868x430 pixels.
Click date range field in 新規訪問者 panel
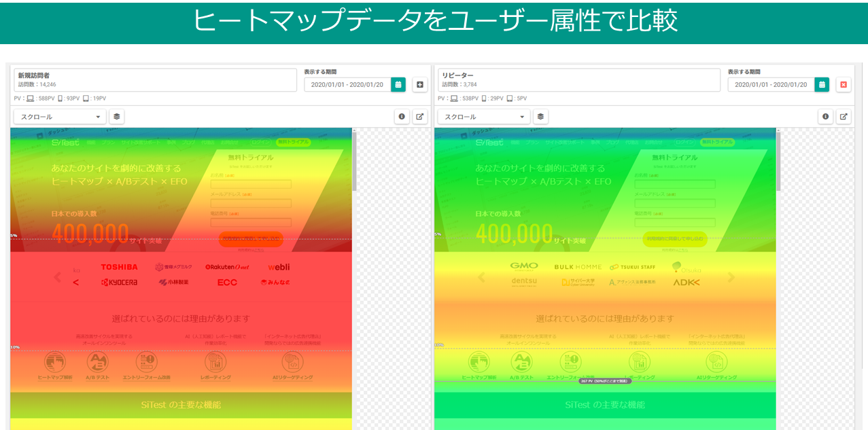point(347,85)
